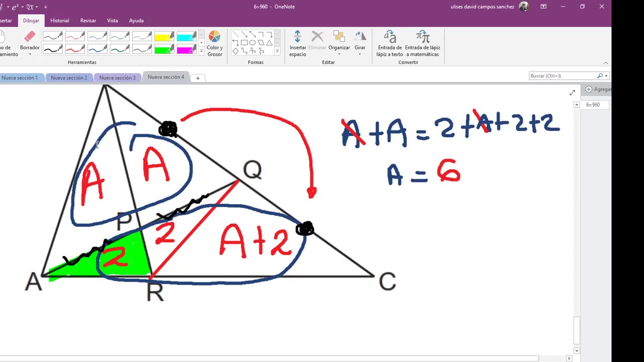Pick the thick gray pen

141,49
